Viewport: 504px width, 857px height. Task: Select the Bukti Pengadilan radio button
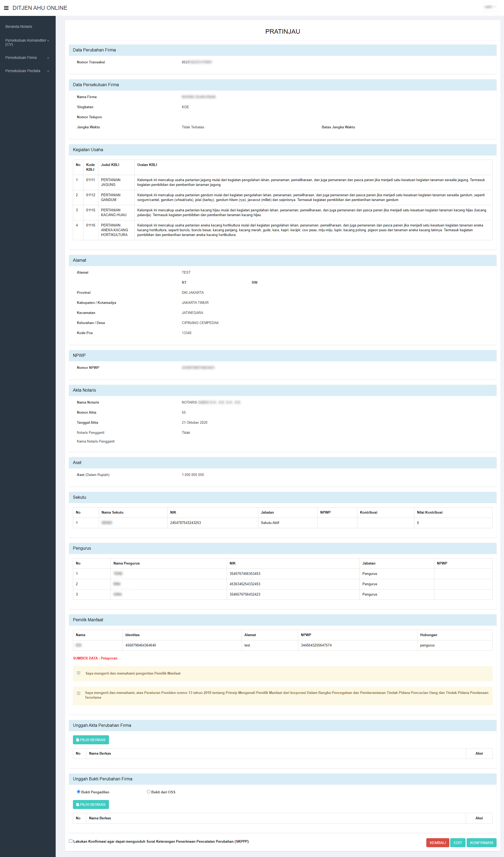(x=78, y=792)
